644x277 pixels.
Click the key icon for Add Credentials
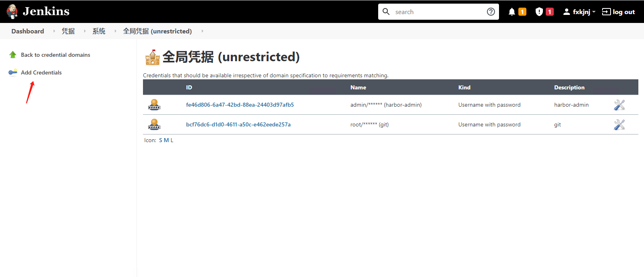[x=13, y=72]
